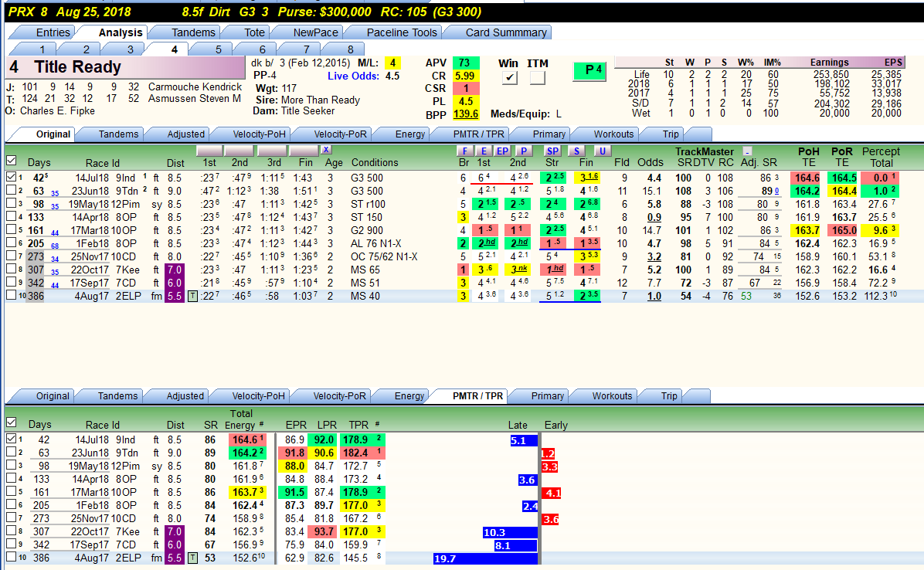Click the SP running-style filter button
This screenshot has width=924, height=570.
(552, 151)
